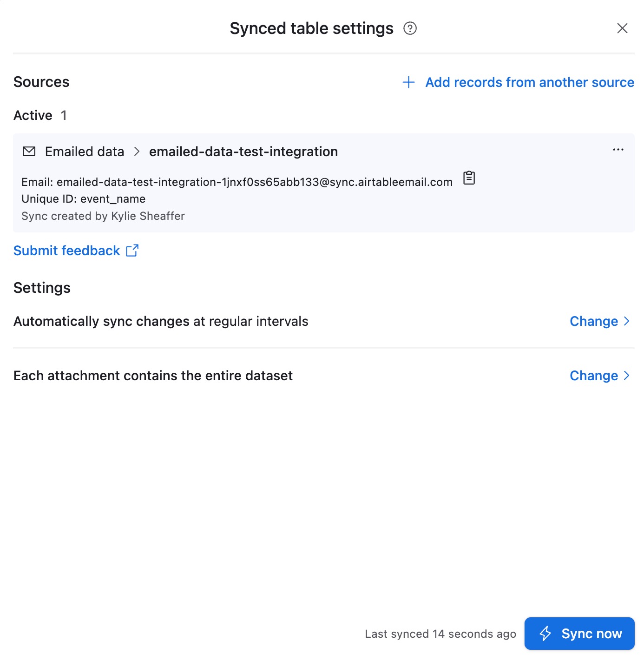Click the Sync now button
This screenshot has width=644, height=661.
click(579, 634)
